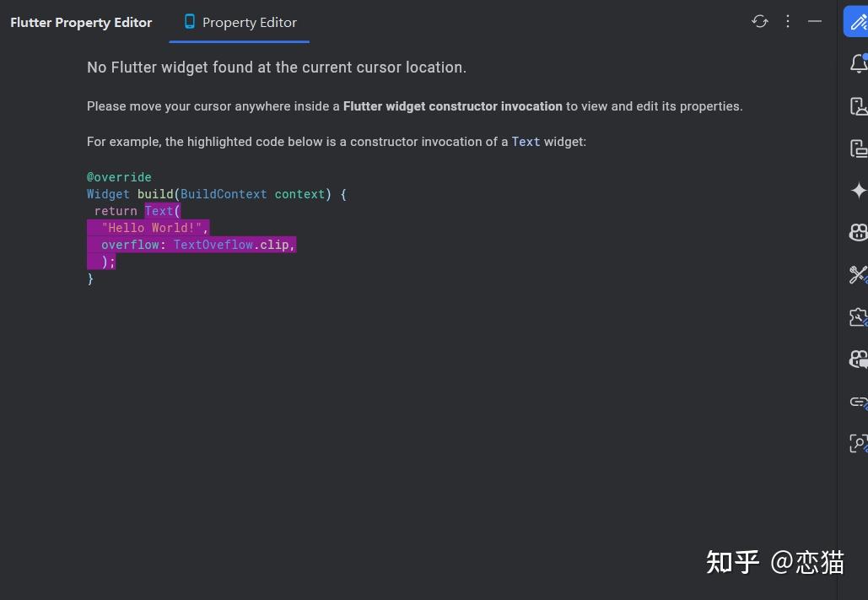Click the chain link icon in sidebar
The image size is (868, 600).
click(x=859, y=402)
